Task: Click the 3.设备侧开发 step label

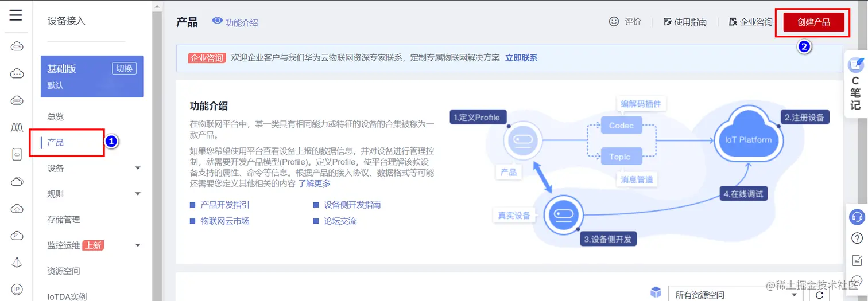Action: pos(607,239)
